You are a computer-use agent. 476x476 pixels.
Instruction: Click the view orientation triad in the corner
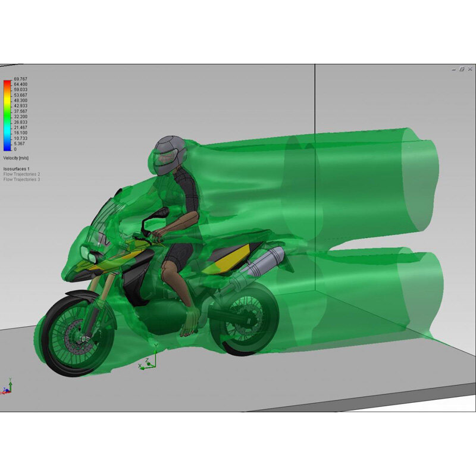tap(7, 388)
